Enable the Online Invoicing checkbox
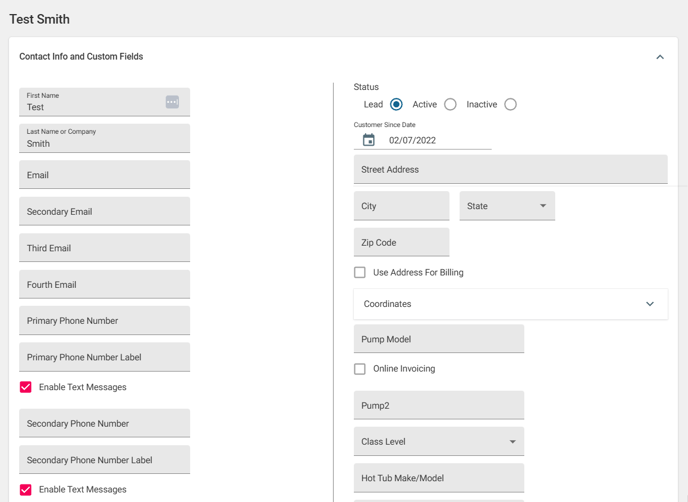This screenshot has height=502, width=688. 360,369
